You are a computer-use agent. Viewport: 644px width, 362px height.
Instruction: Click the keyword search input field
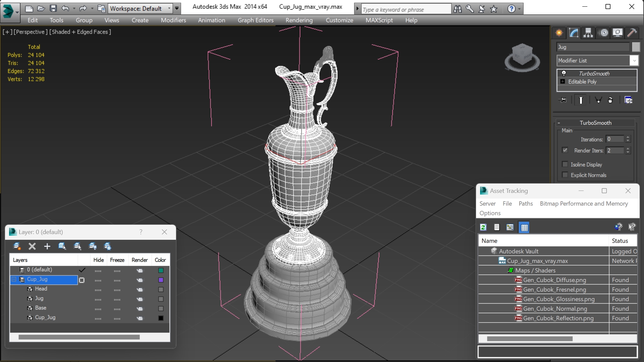coord(406,9)
